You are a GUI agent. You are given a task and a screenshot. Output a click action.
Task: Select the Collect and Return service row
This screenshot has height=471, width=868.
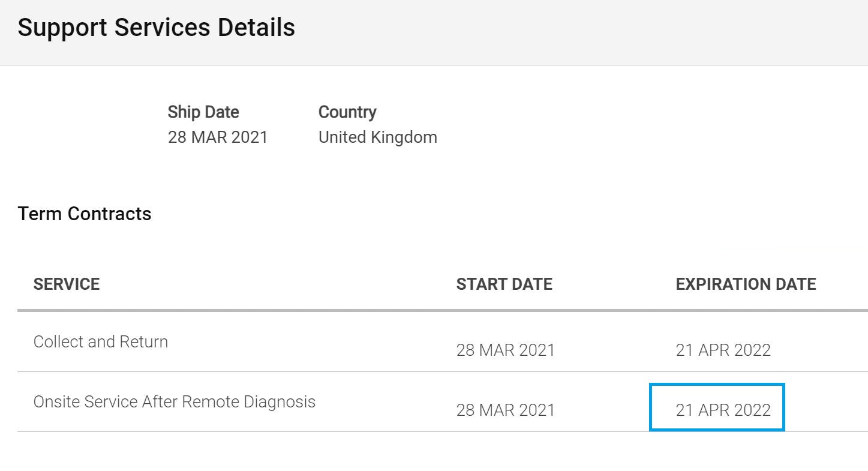click(x=101, y=342)
